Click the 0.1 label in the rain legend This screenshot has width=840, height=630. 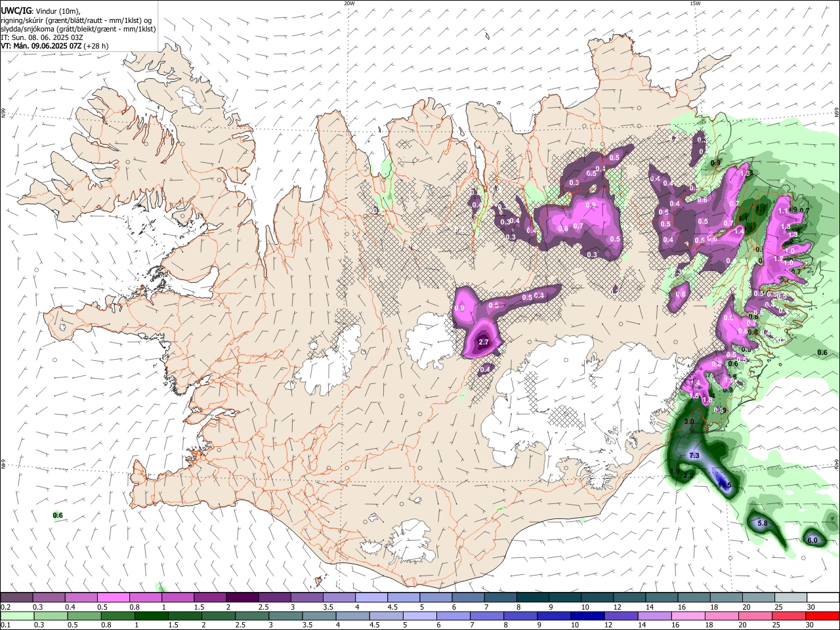point(5,625)
